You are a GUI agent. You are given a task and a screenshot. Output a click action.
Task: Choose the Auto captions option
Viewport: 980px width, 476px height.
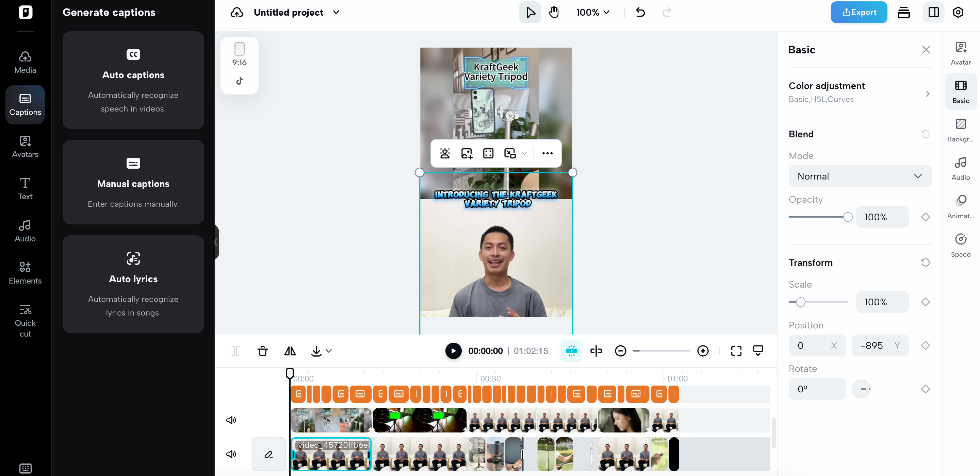133,80
